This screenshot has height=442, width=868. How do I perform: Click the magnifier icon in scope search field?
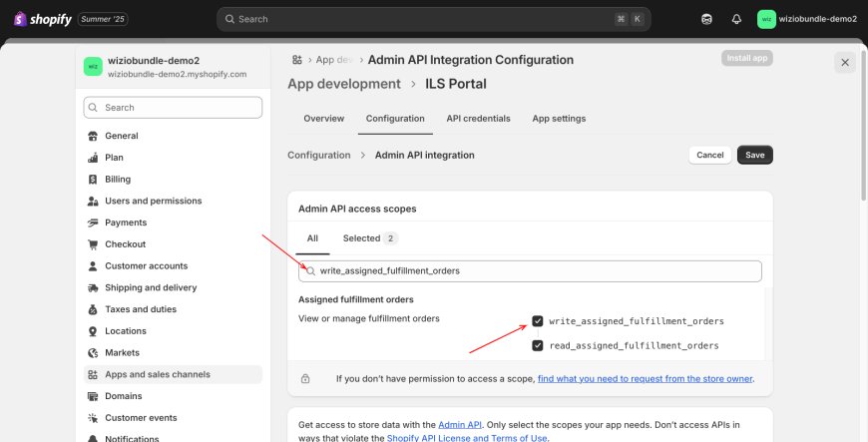310,270
